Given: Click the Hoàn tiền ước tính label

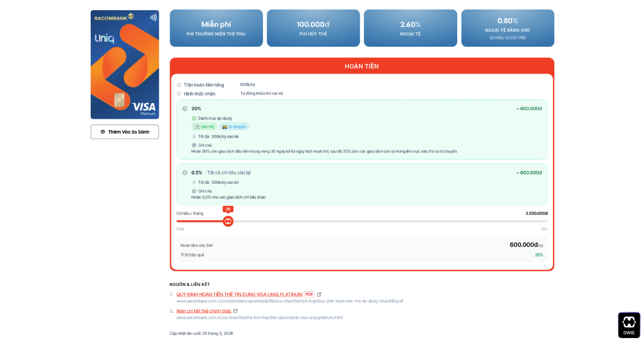Looking at the screenshot, I should 196,245.
